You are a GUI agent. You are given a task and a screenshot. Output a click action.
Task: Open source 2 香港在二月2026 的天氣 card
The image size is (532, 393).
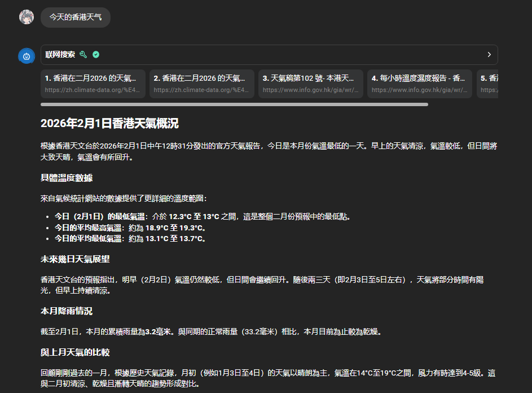[x=202, y=84]
